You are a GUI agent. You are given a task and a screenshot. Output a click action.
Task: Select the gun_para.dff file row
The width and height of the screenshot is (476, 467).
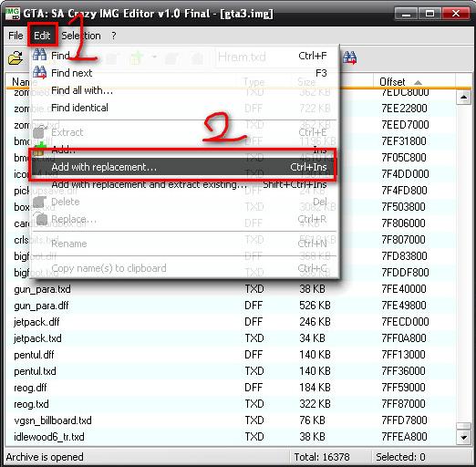[x=231, y=306]
